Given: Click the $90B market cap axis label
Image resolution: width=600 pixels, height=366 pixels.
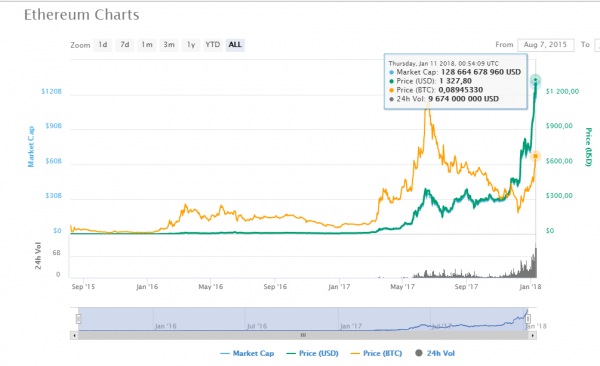Looking at the screenshot, I should pos(53,126).
